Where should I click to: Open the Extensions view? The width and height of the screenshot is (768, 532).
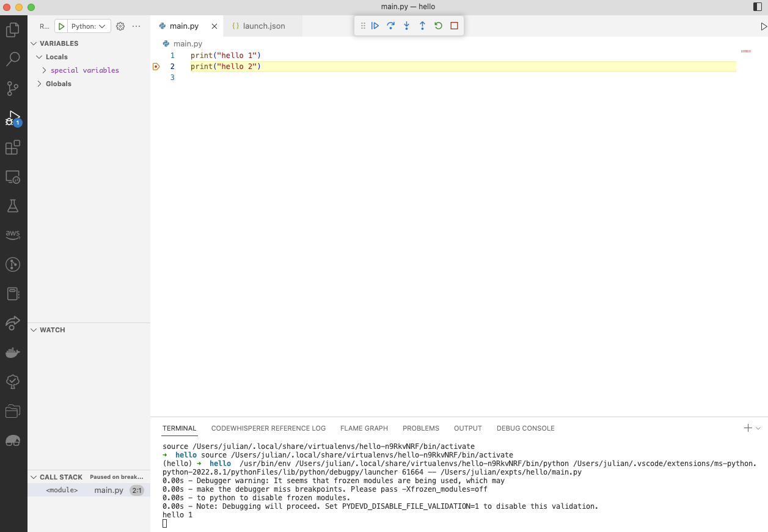tap(13, 147)
